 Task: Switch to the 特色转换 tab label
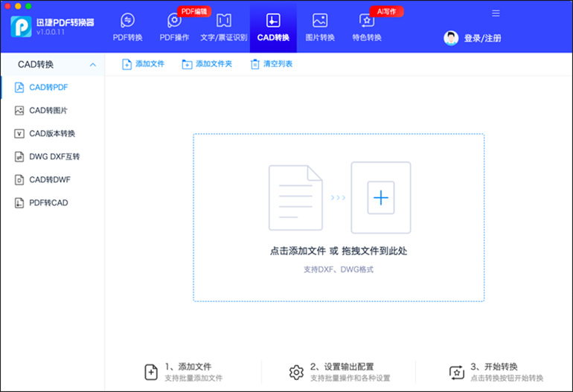click(x=367, y=38)
